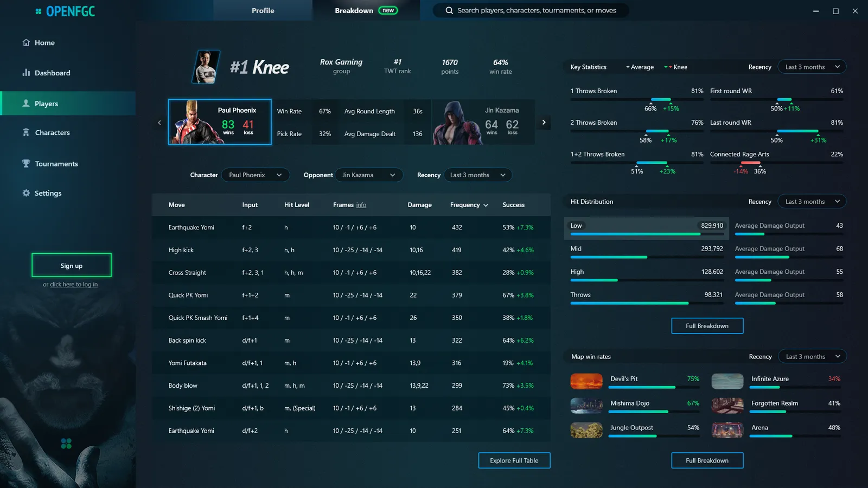Select the Cross Straight move row
Viewport: 868px width, 488px height.
pyautogui.click(x=351, y=273)
